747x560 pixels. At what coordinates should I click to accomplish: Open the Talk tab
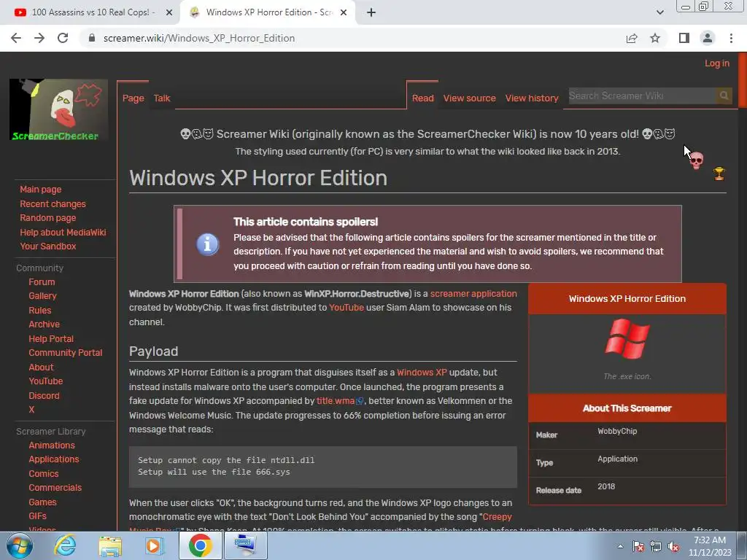tap(162, 98)
